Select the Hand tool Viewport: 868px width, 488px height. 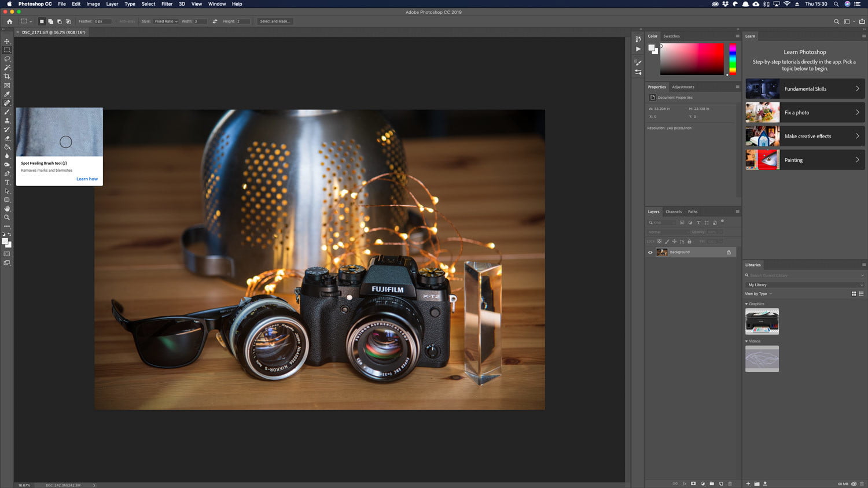point(7,209)
